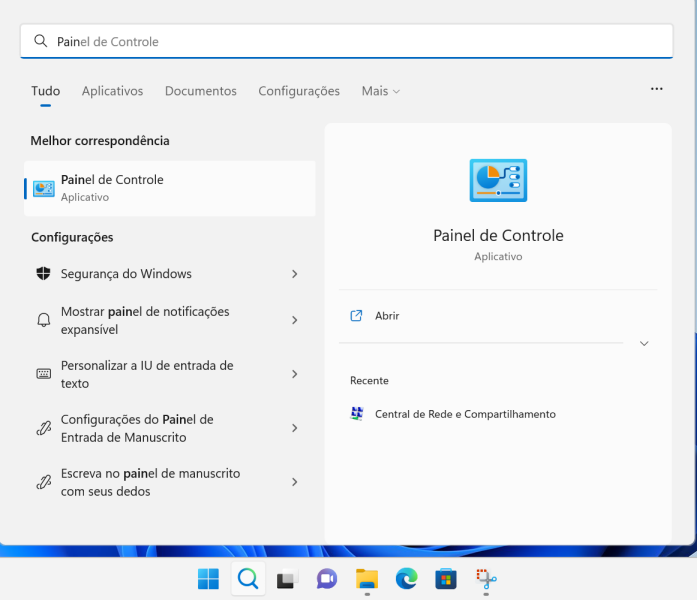Click the large Painel de Controle icon
697x600 pixels.
pos(498,181)
